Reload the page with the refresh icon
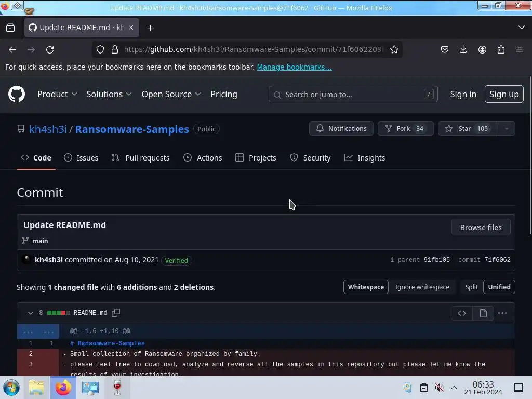Image resolution: width=532 pixels, height=399 pixels. click(50, 49)
